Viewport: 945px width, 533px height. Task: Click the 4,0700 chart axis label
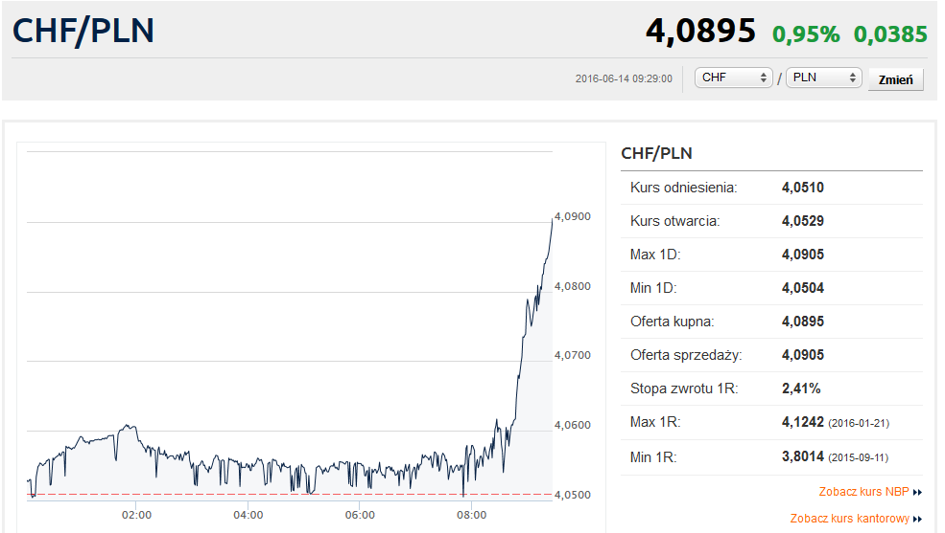point(573,355)
